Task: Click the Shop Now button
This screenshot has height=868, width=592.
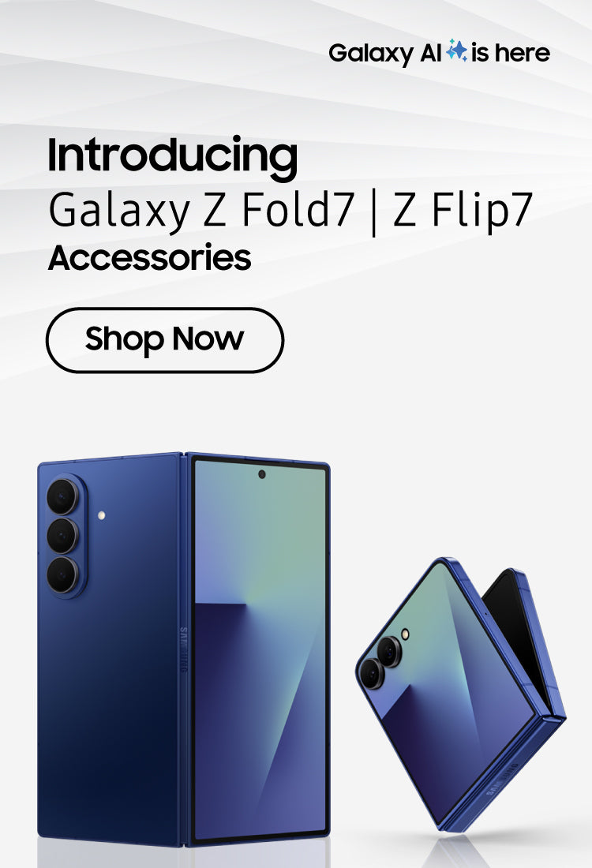Action: pos(164,340)
